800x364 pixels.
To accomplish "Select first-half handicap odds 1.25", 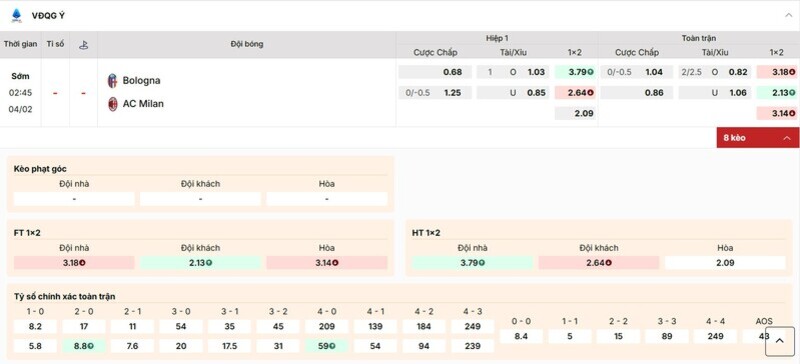I will (x=435, y=93).
